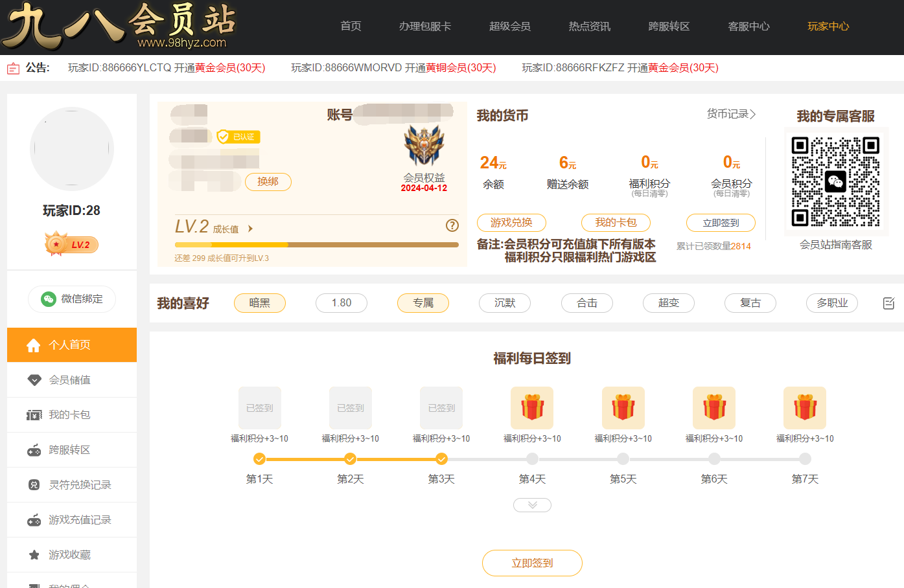
Task: Expand the LV.2 成长值 arrow
Action: [250, 229]
